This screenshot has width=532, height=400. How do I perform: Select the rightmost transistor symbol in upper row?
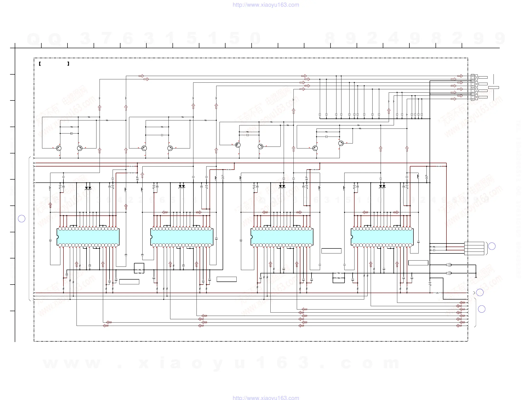[x=341, y=143]
